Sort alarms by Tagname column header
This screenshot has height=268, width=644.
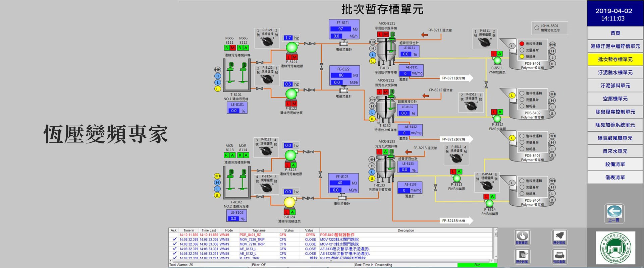259,230
